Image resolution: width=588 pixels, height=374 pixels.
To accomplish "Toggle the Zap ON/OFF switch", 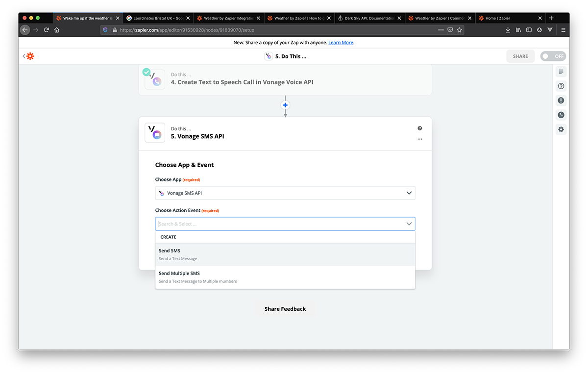I will point(553,56).
